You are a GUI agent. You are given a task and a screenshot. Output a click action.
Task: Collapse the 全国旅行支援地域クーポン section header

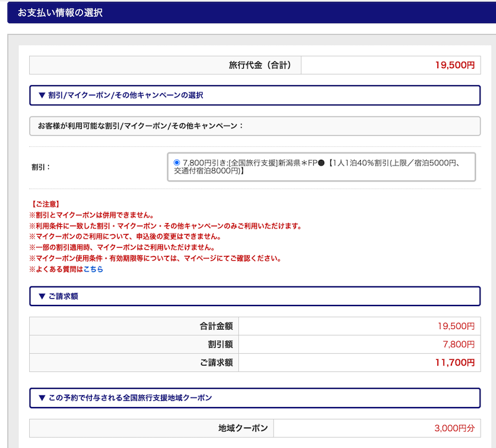click(x=255, y=398)
